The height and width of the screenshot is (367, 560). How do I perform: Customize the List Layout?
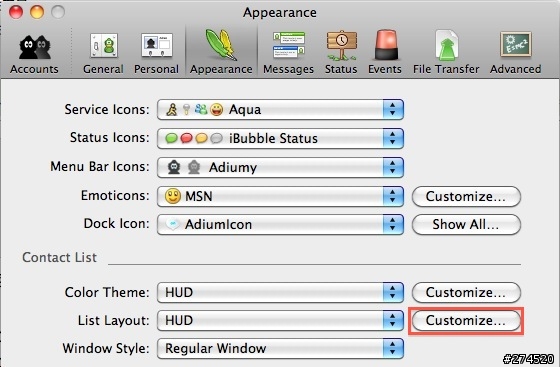pyautogui.click(x=466, y=321)
